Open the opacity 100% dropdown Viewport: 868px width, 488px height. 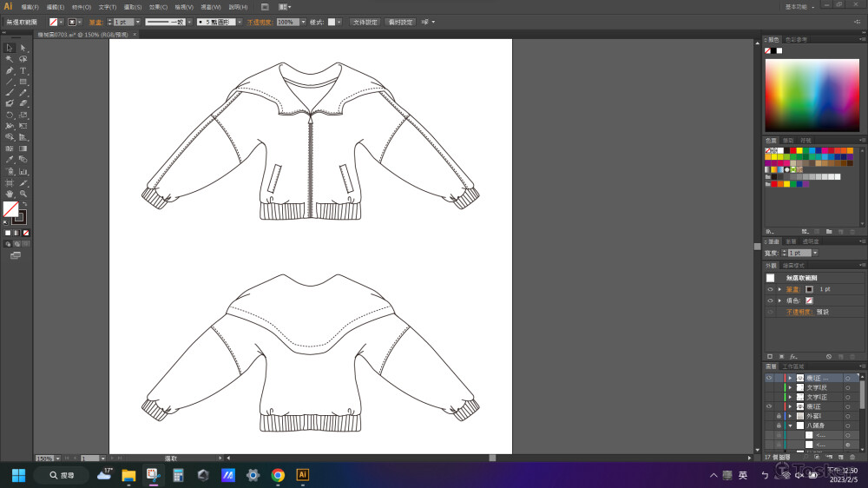tap(303, 22)
